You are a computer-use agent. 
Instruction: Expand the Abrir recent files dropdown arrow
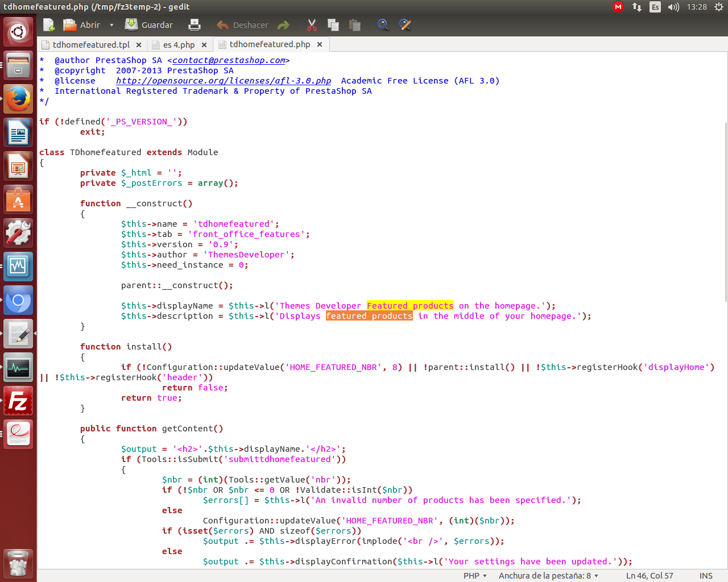click(111, 25)
